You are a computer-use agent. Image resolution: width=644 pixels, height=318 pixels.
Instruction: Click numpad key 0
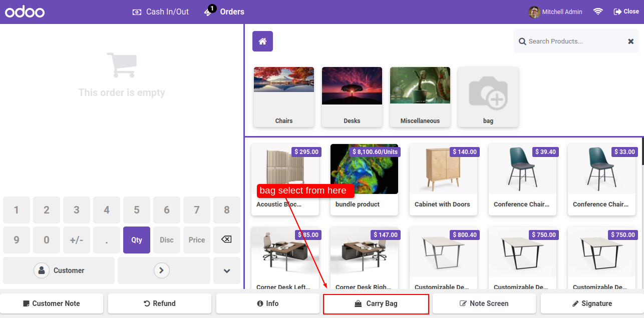point(47,240)
